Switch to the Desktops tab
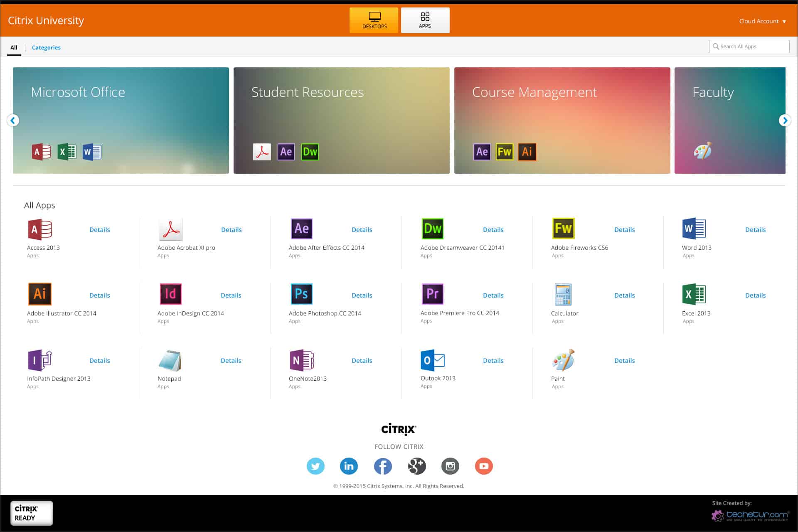798x532 pixels. [374, 20]
